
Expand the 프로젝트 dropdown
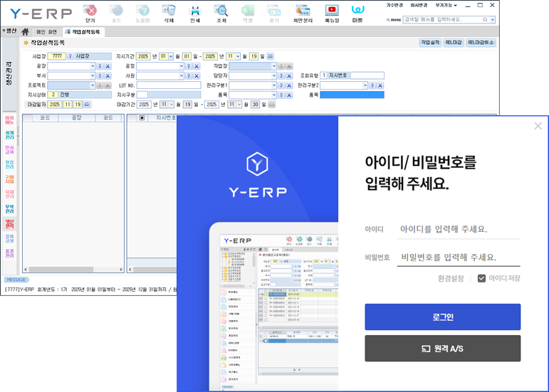click(x=91, y=85)
